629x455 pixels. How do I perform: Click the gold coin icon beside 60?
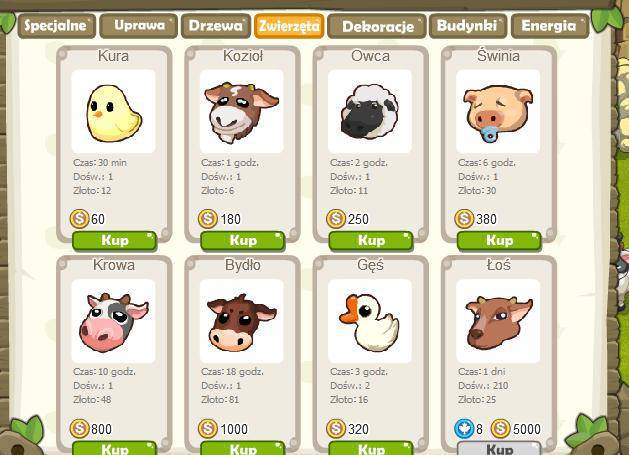point(79,219)
